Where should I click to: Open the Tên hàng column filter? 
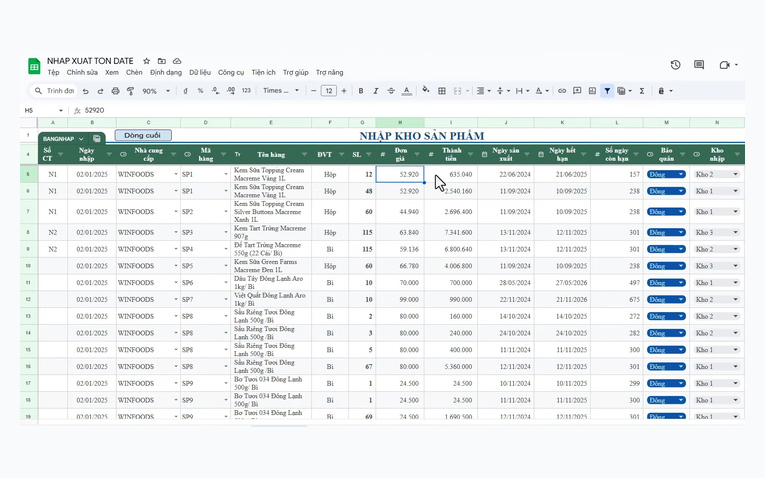coord(304,155)
